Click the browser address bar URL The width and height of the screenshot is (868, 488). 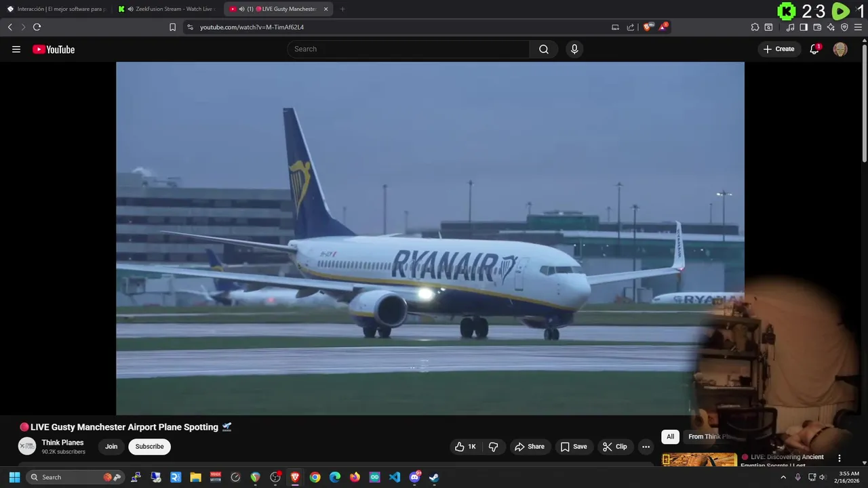click(252, 27)
